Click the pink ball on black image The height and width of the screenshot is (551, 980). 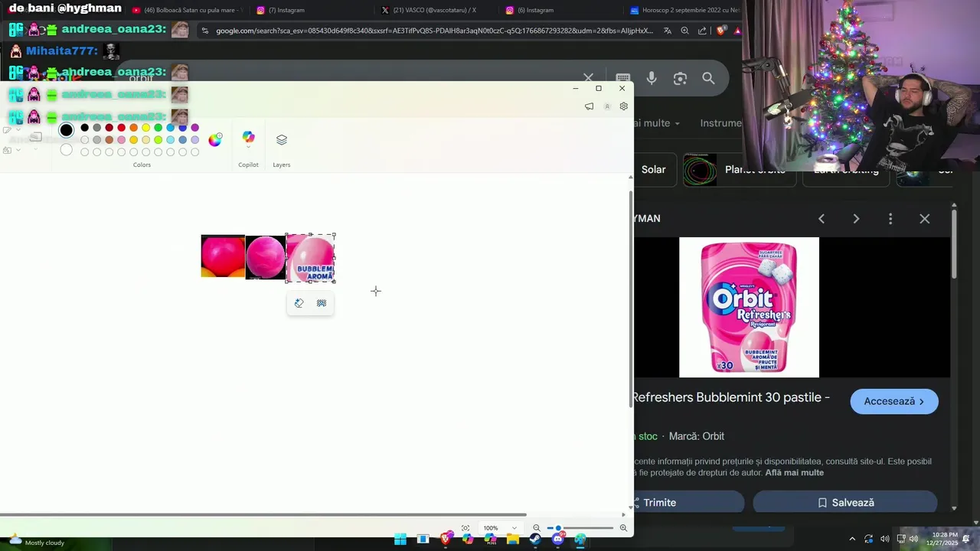[266, 257]
